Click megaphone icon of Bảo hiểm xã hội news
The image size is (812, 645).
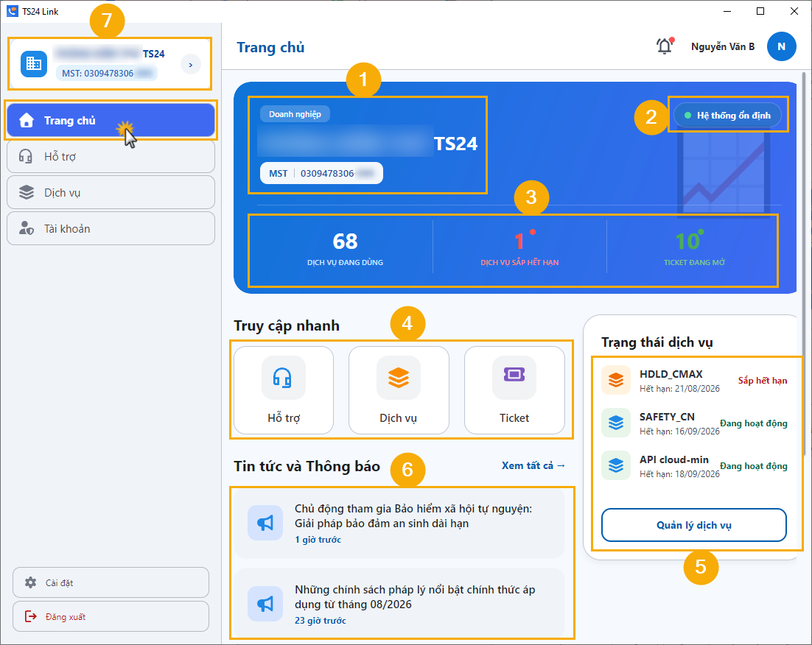click(x=265, y=523)
